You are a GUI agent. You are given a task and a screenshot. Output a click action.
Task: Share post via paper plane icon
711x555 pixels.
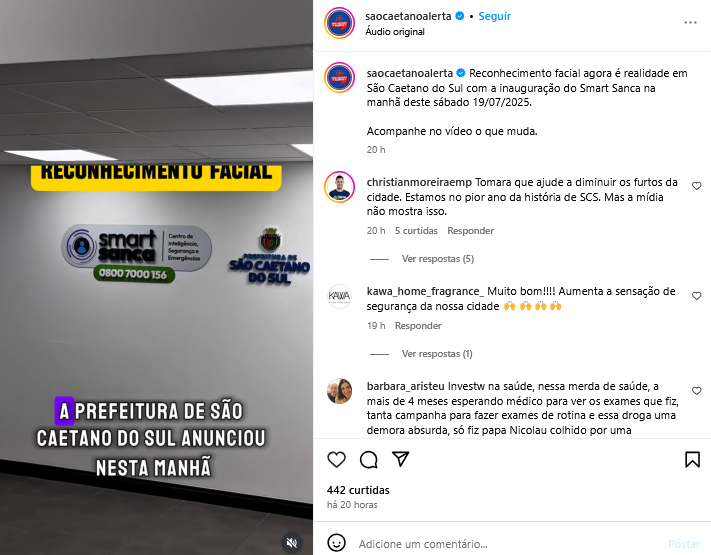tap(401, 459)
